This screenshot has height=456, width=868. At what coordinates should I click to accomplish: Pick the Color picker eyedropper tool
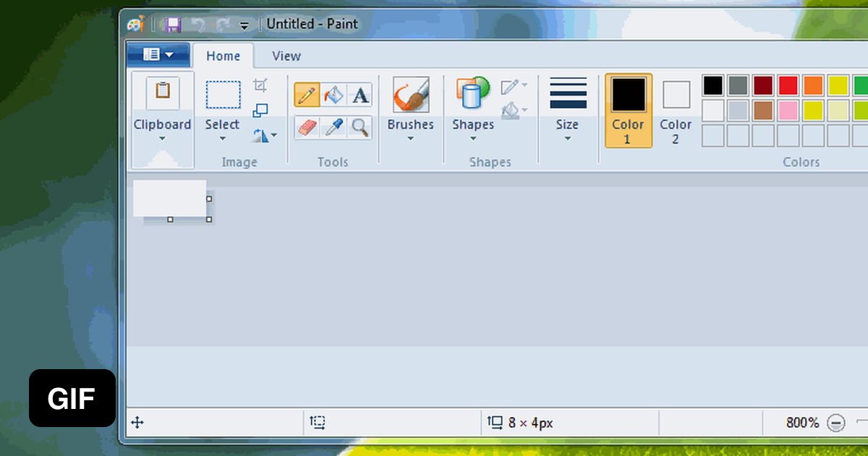click(332, 128)
